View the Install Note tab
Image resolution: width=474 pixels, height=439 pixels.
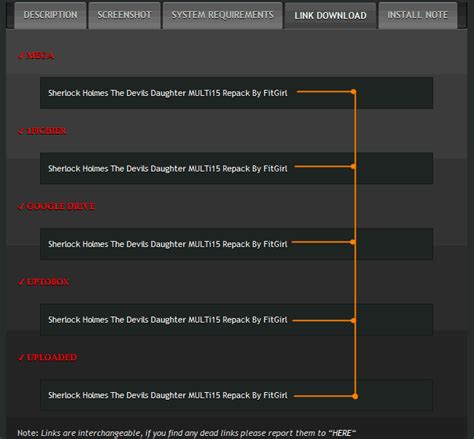(418, 15)
